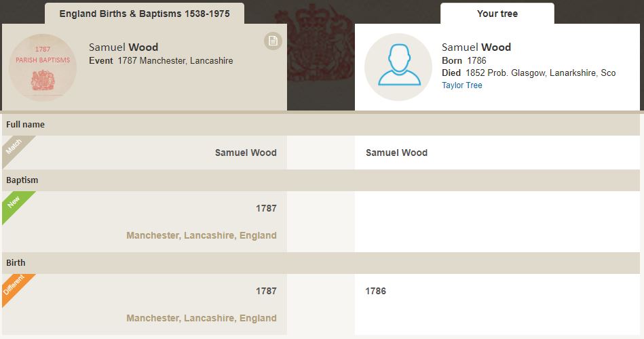Click the blue profile avatar icon

[398, 66]
